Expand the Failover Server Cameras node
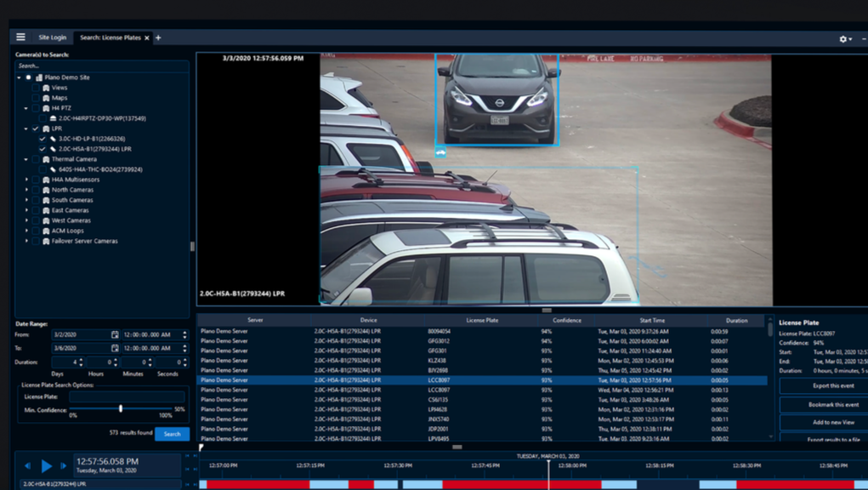 26,241
